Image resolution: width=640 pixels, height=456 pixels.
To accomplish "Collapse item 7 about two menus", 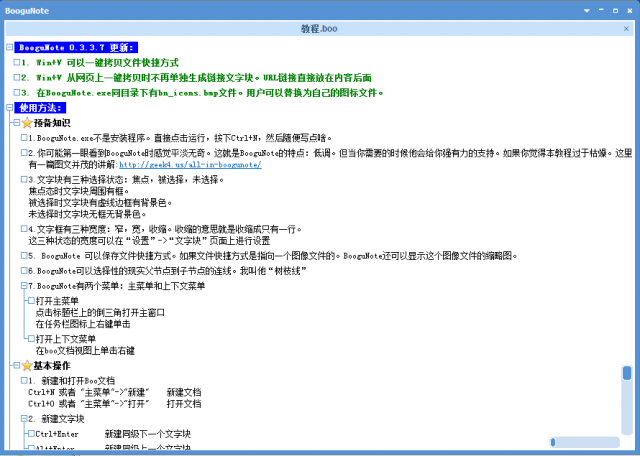I will [24, 286].
